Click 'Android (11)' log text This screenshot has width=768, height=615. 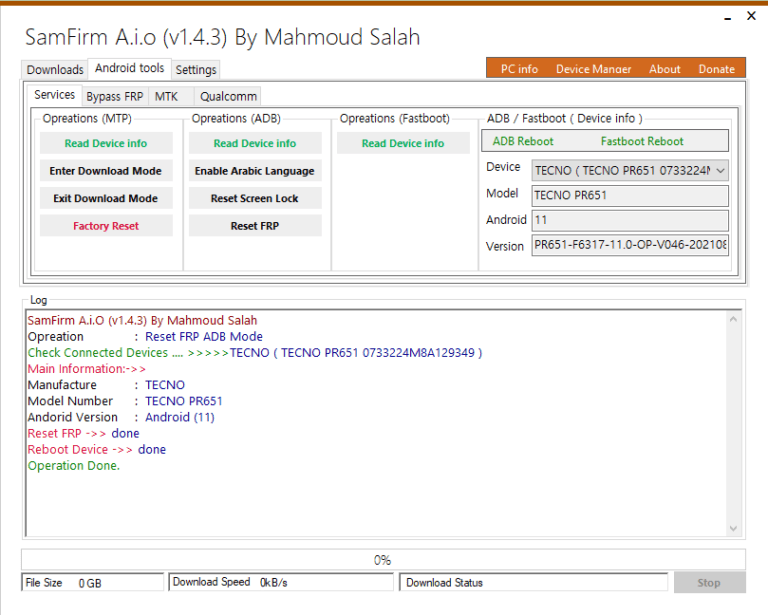click(x=180, y=417)
